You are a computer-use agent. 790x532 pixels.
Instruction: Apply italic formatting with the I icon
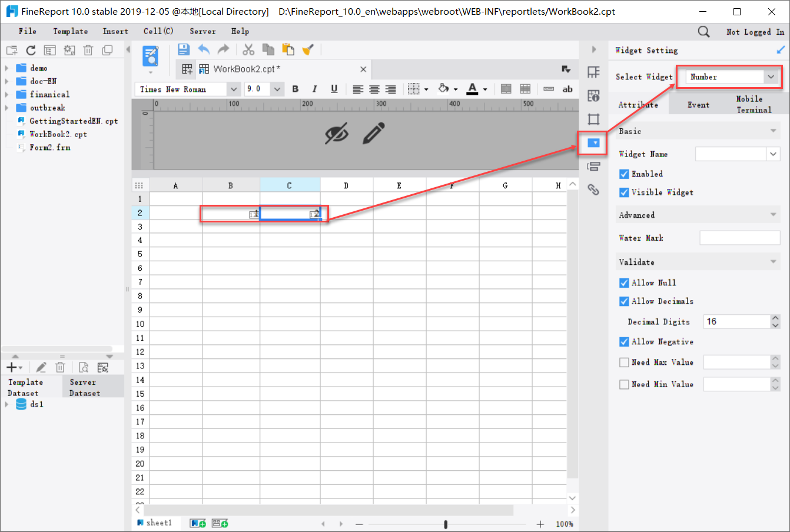(x=314, y=89)
